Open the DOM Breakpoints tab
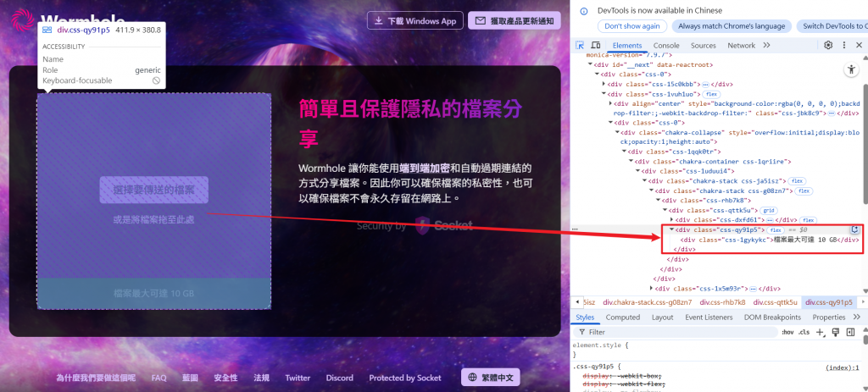 coord(772,317)
